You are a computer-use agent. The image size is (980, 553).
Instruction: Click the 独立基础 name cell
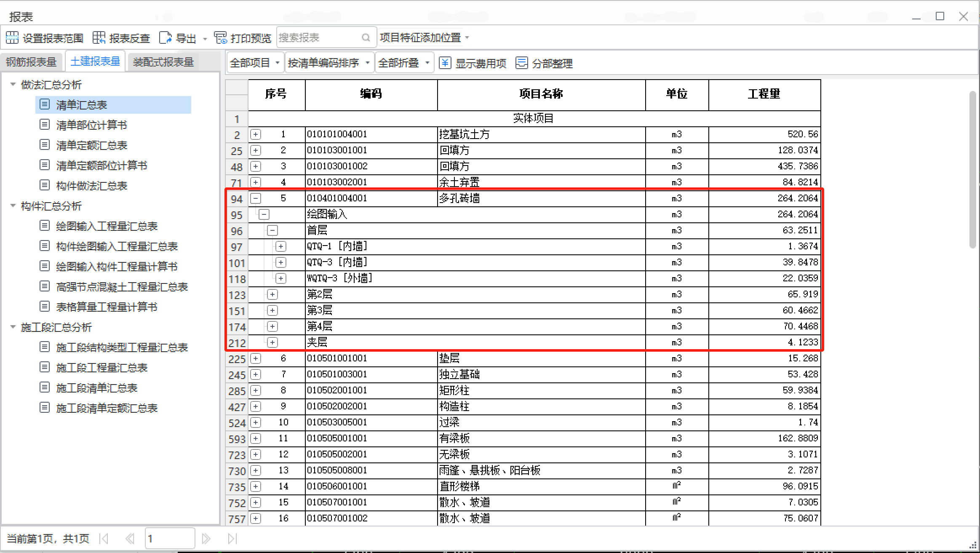click(x=541, y=374)
